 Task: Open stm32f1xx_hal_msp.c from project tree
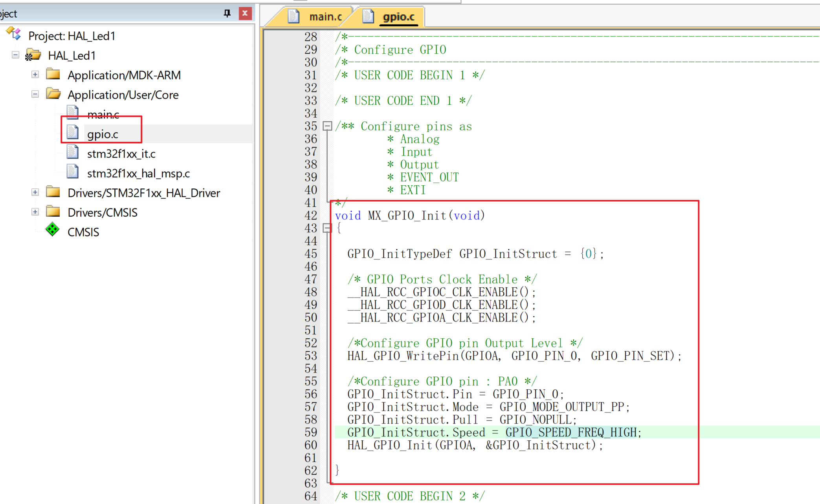click(x=138, y=173)
